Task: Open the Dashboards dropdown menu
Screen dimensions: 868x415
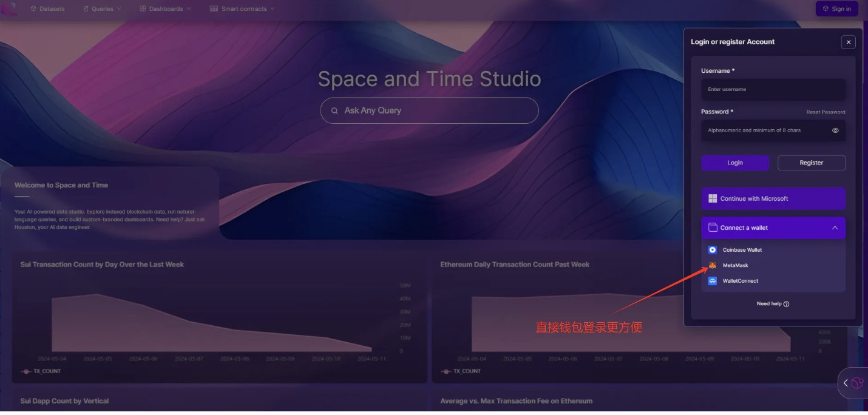Action: [x=165, y=9]
